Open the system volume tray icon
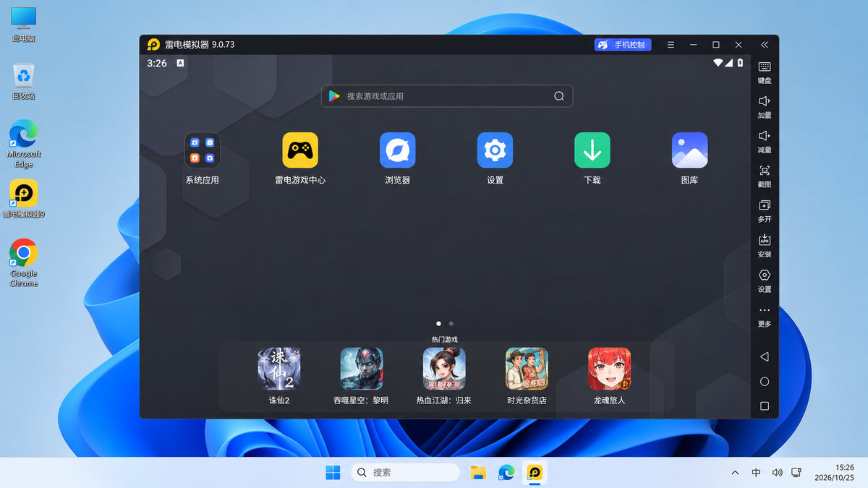 (777, 473)
